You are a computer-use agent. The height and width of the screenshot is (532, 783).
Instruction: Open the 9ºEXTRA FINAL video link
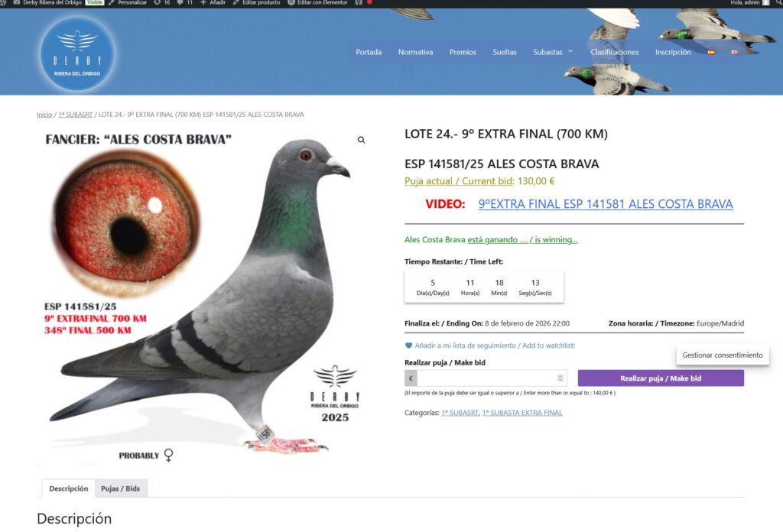point(606,204)
